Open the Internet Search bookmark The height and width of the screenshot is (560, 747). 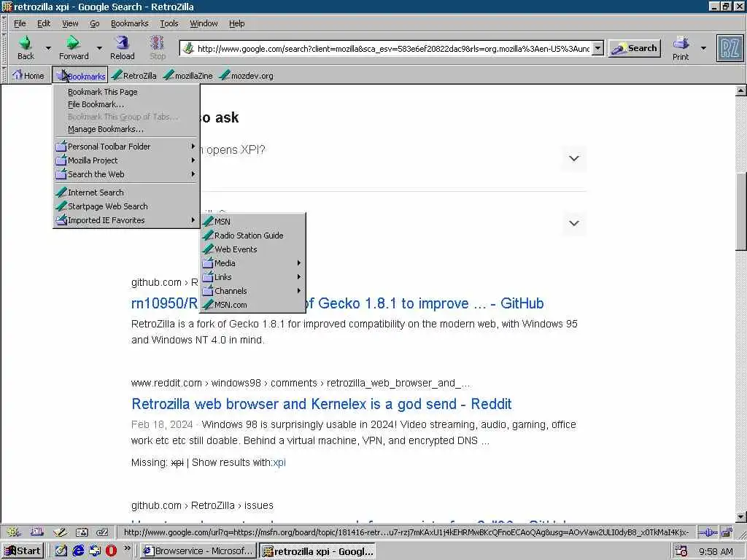click(x=125, y=192)
